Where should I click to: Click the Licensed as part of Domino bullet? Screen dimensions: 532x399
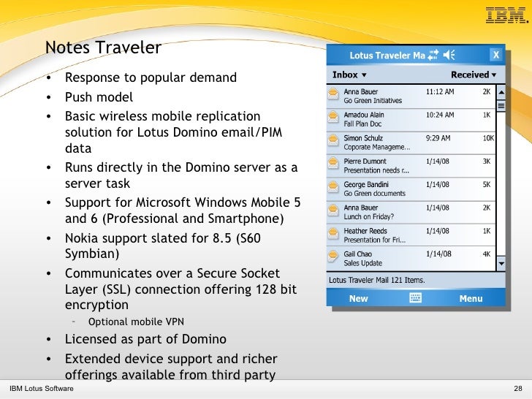tap(145, 339)
